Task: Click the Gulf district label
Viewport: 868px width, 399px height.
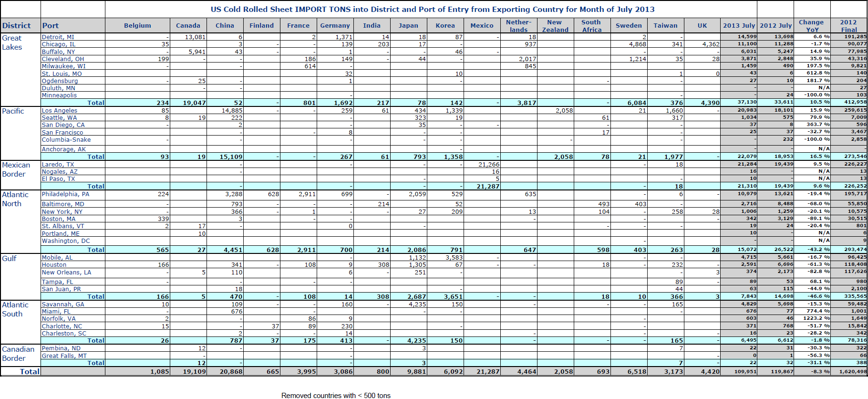Action: click(x=9, y=258)
